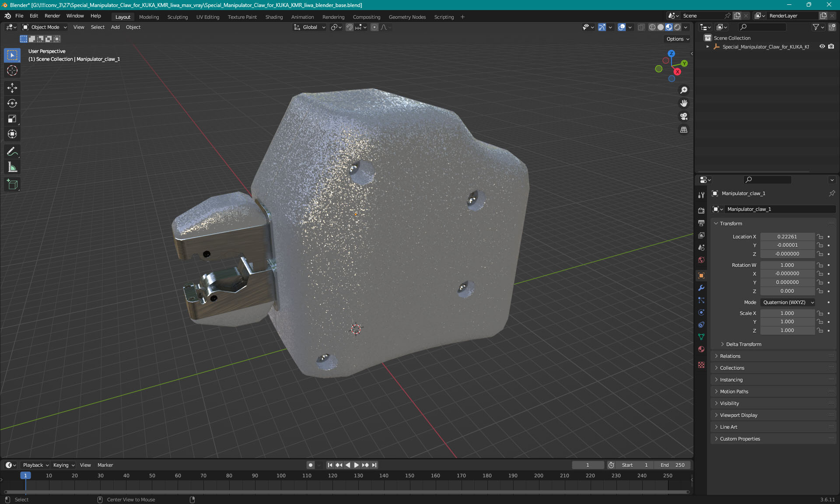Switch perspective/orthographic with grid icon
Image resolution: width=840 pixels, height=504 pixels.
684,129
